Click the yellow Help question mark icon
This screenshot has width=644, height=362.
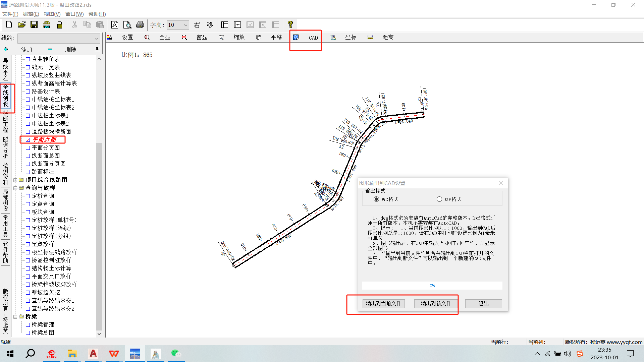click(x=290, y=25)
